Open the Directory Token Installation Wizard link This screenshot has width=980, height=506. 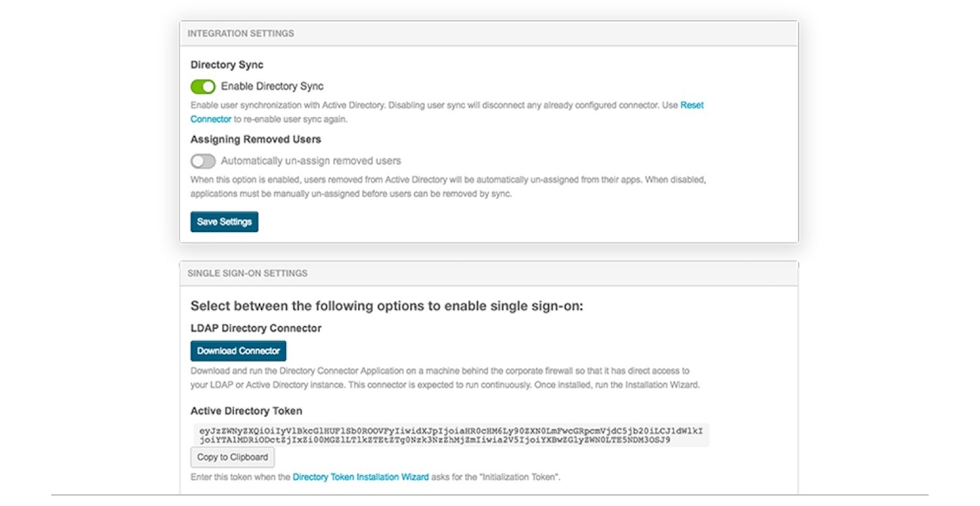[x=360, y=477]
